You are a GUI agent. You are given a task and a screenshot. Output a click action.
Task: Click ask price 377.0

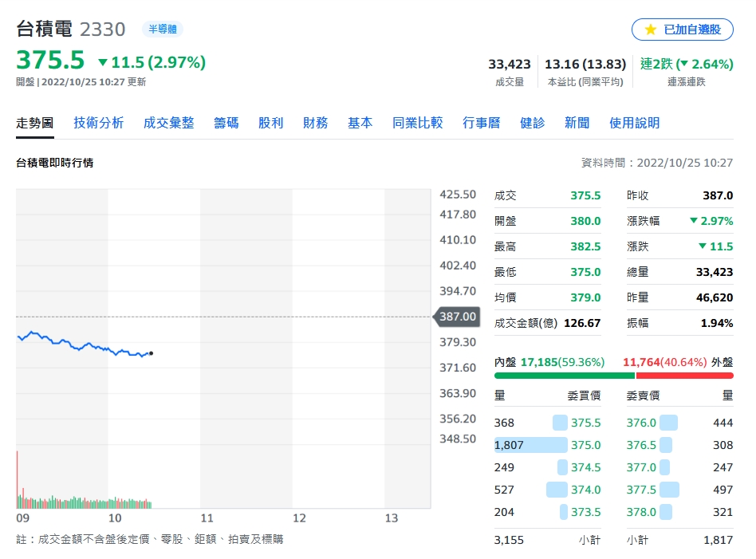(641, 467)
